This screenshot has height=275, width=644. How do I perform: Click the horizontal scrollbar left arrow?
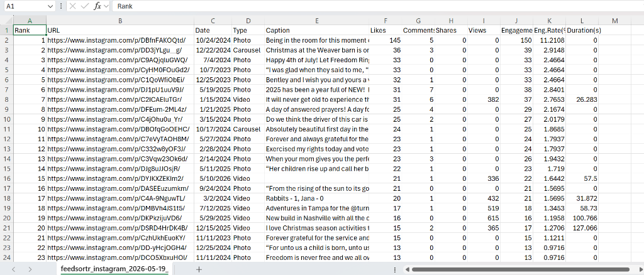click(407, 269)
